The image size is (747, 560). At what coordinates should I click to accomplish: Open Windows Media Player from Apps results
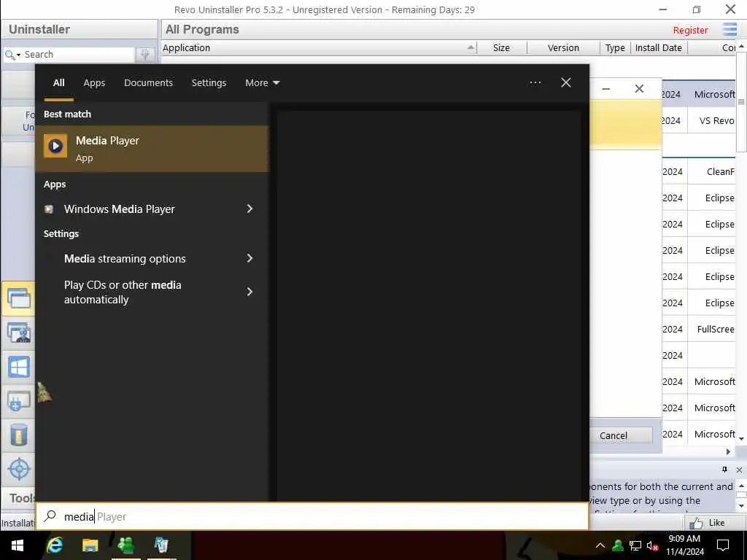pyautogui.click(x=119, y=209)
